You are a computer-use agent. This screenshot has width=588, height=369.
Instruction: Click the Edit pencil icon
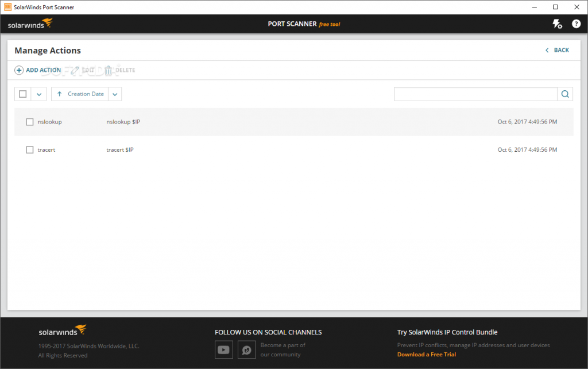point(75,70)
